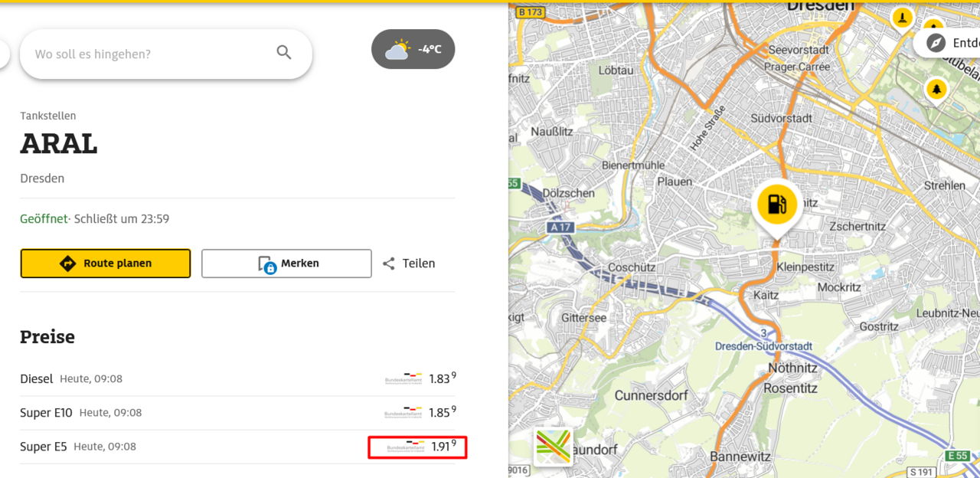Click the Bundeskartellamt logo in the Diesel row

403,378
